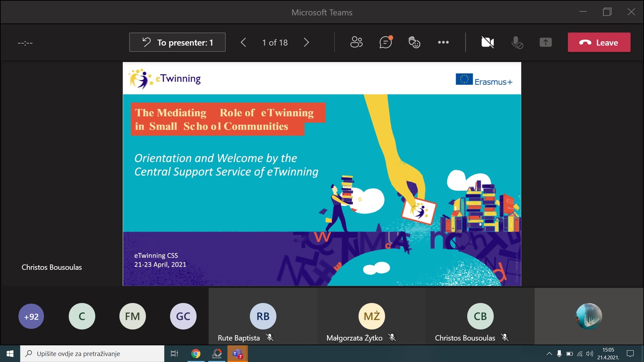644x362 pixels.
Task: Show hidden system tray icons
Action: point(549,354)
